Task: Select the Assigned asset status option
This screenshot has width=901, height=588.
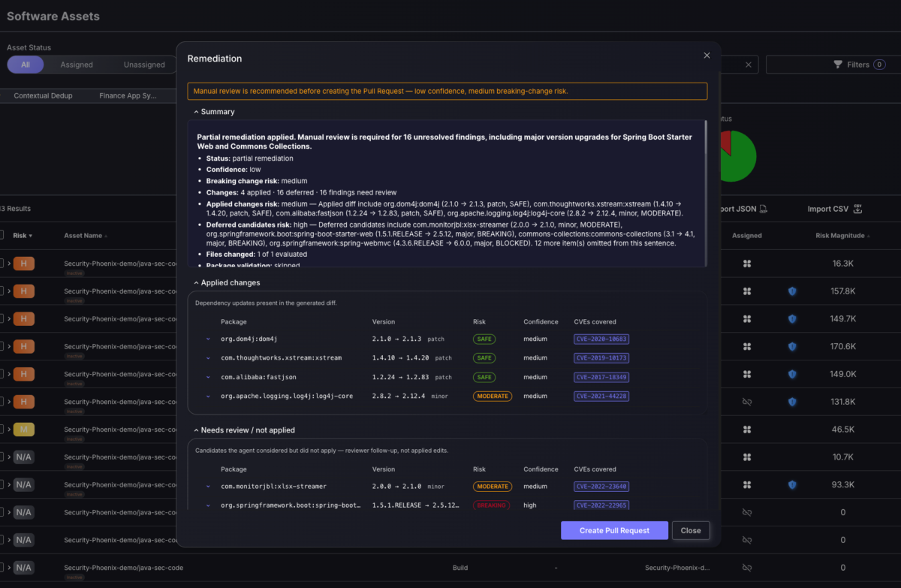Action: (77, 65)
